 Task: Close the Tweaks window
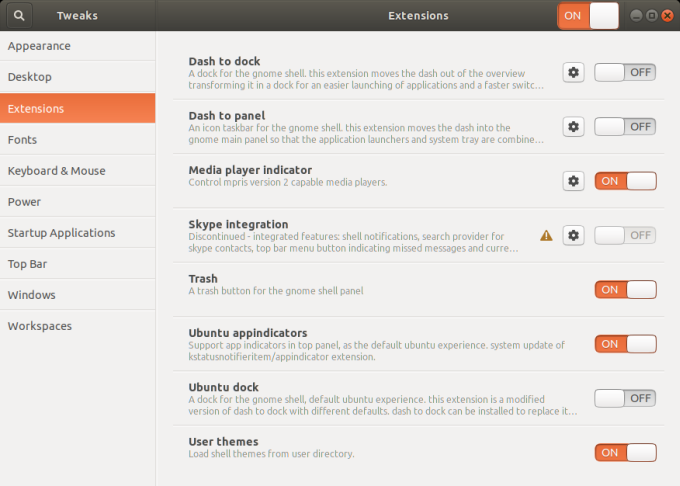[x=667, y=16]
